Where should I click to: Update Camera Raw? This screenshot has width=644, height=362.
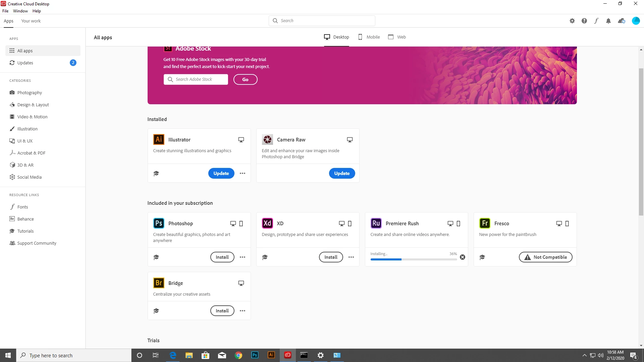click(342, 173)
